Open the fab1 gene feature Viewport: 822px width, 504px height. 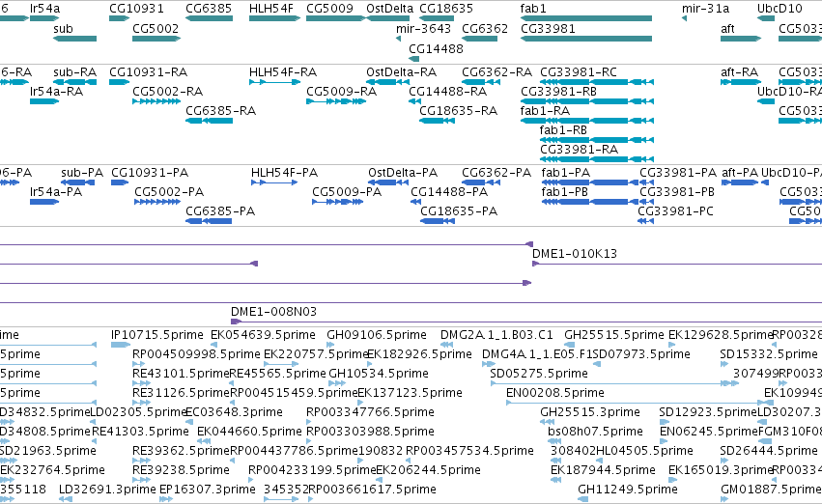(586, 18)
